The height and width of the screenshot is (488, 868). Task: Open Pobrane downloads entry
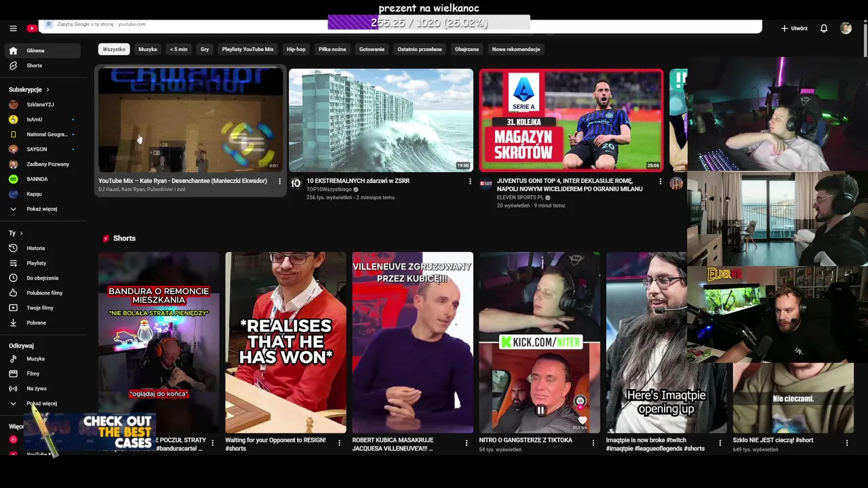point(36,323)
